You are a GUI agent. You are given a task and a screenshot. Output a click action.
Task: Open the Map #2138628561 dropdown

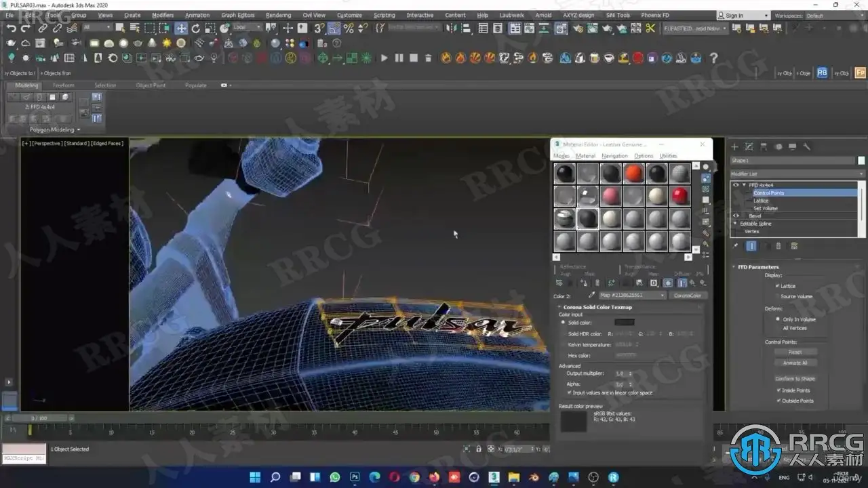coord(632,296)
